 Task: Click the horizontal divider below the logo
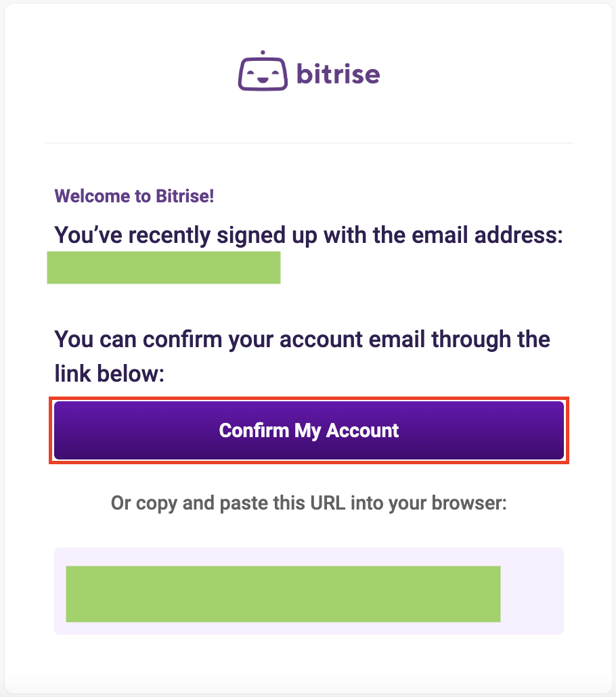coord(309,143)
